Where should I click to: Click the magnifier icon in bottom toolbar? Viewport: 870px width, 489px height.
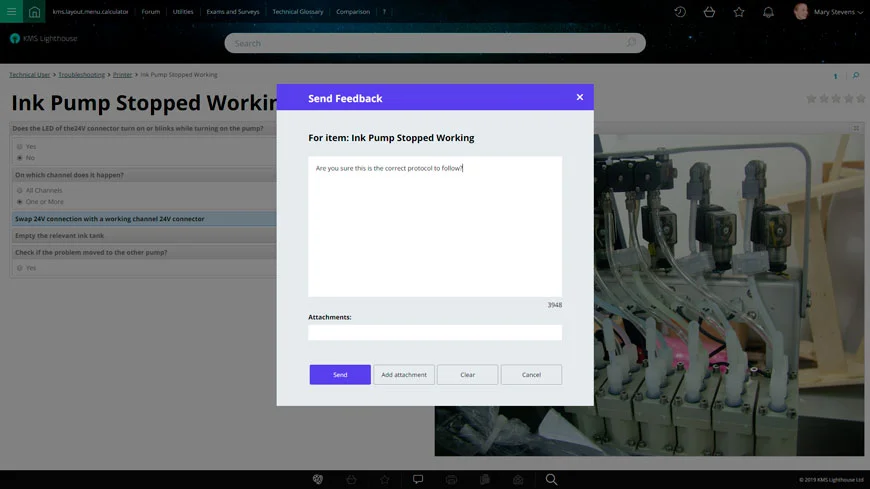pyautogui.click(x=551, y=479)
